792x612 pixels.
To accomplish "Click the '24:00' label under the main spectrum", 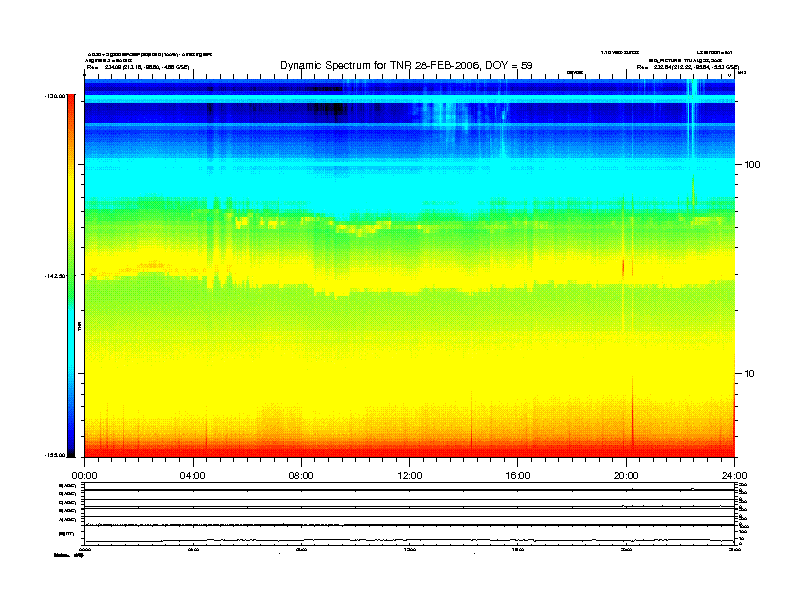I will (734, 476).
